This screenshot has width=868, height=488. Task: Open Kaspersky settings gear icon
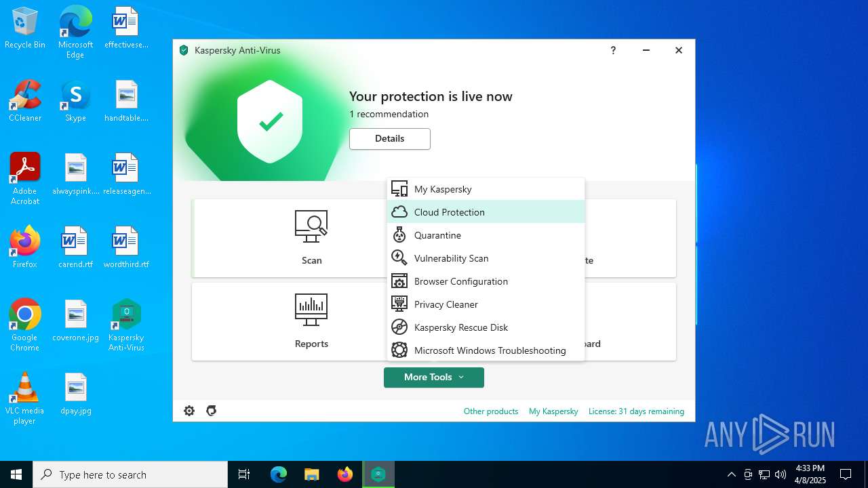tap(189, 411)
